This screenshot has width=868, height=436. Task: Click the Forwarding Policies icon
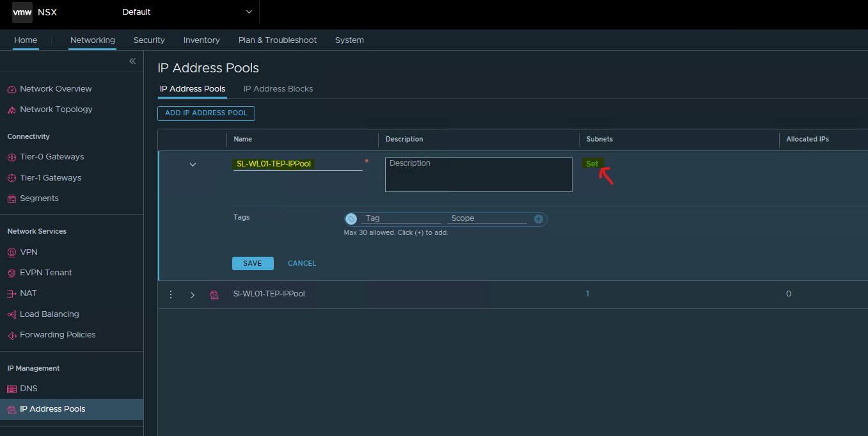pyautogui.click(x=12, y=335)
